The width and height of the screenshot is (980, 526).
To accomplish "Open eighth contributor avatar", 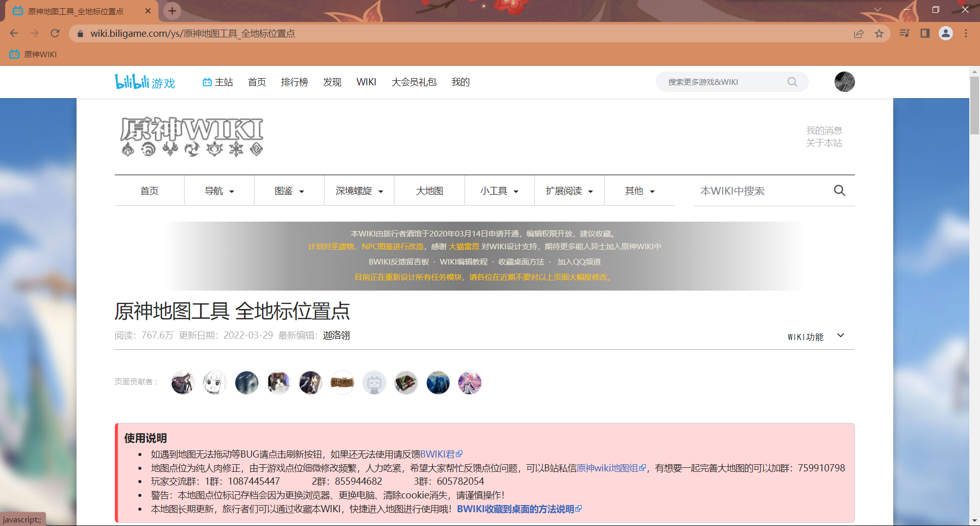I will pyautogui.click(x=406, y=382).
